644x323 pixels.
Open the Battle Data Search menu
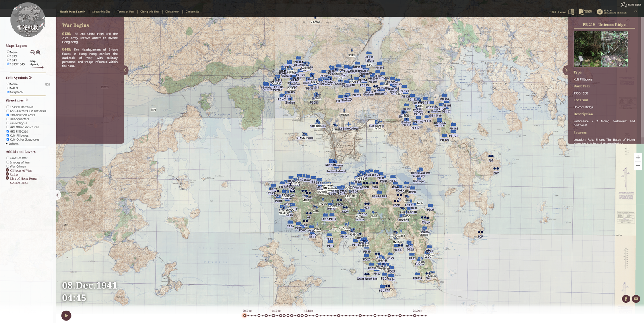73,12
